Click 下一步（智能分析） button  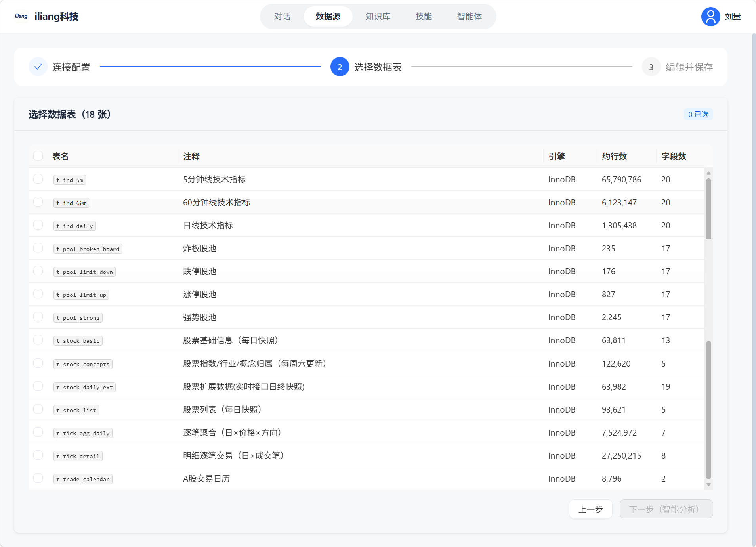tap(666, 509)
